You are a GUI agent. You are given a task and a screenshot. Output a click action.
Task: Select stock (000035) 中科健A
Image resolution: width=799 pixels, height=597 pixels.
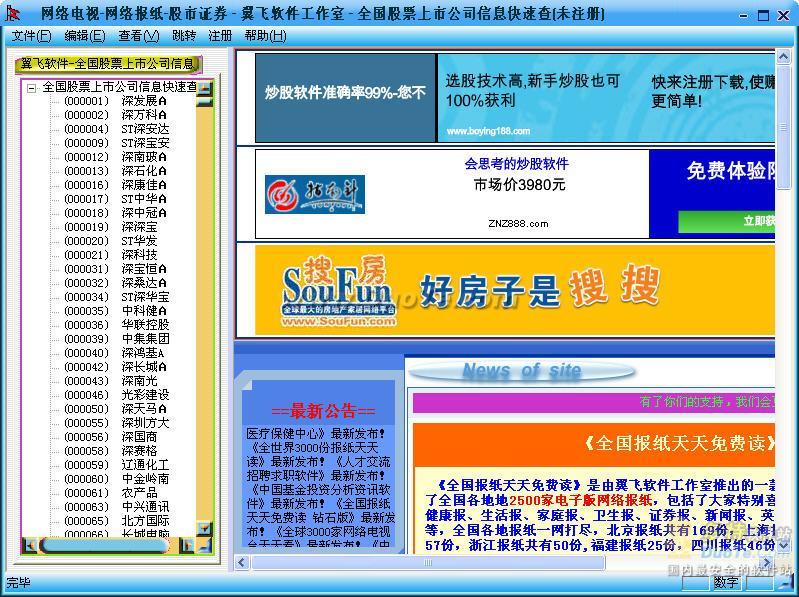click(116, 311)
